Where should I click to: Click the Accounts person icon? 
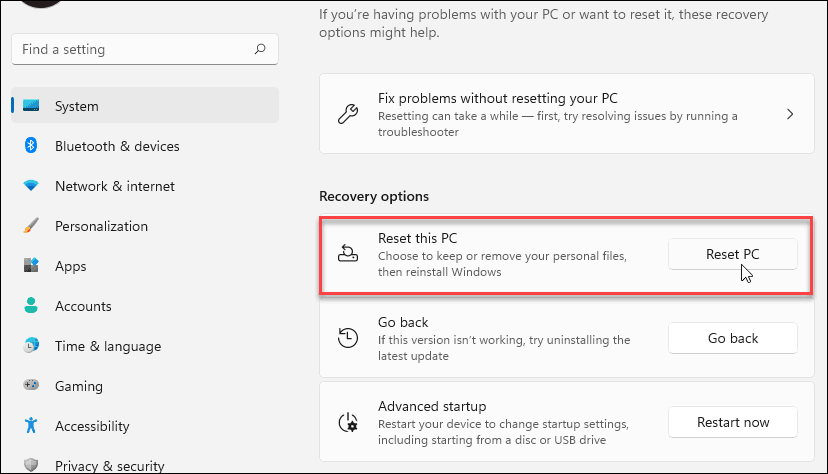[x=31, y=306]
